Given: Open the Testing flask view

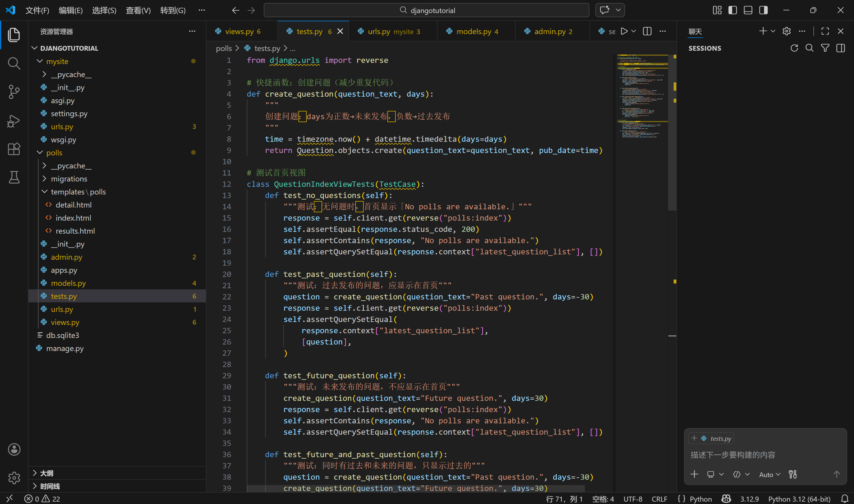Looking at the screenshot, I should [x=14, y=177].
